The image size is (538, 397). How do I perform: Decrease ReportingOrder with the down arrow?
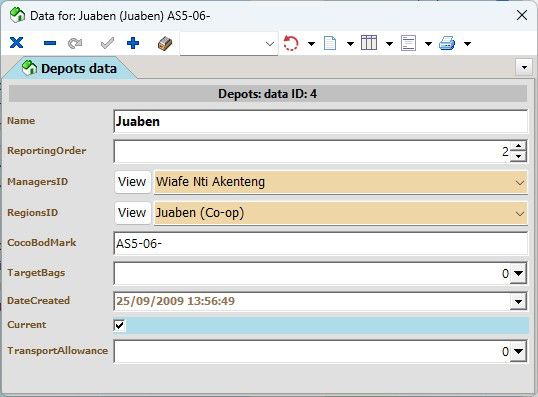(x=518, y=156)
